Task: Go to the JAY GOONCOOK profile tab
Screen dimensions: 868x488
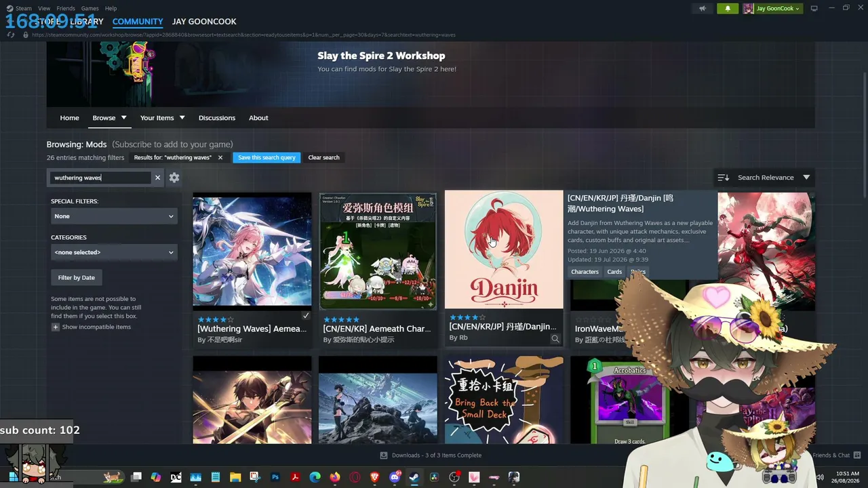Action: (204, 22)
